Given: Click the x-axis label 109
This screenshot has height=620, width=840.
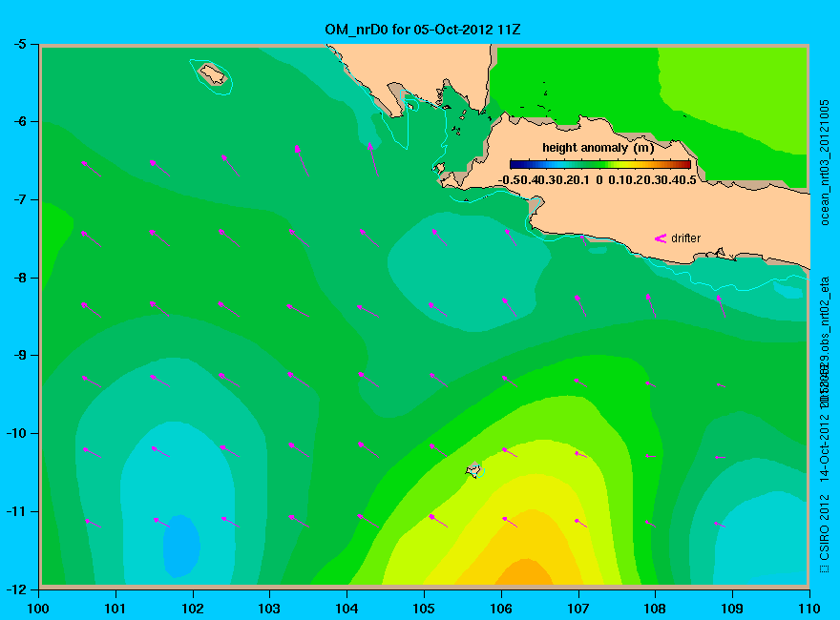Looking at the screenshot, I should coord(732,609).
